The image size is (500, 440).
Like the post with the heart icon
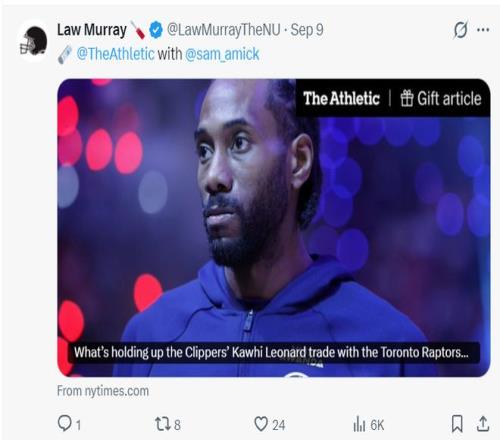(x=261, y=424)
